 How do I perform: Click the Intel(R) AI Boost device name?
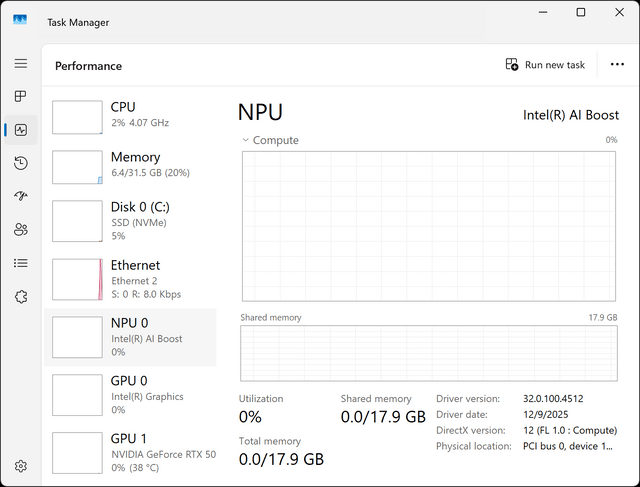[x=571, y=115]
